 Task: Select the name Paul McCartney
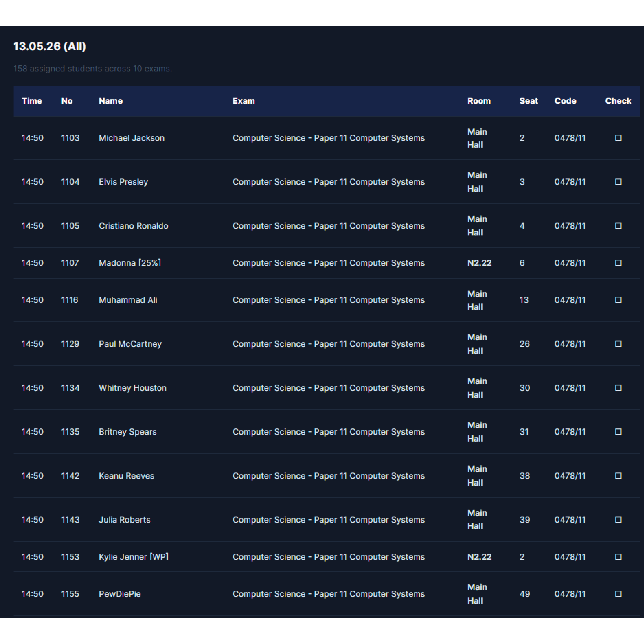point(130,344)
